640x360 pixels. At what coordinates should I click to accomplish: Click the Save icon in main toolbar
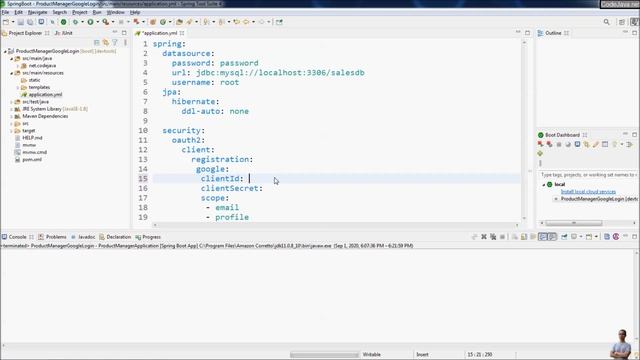tap(20, 22)
